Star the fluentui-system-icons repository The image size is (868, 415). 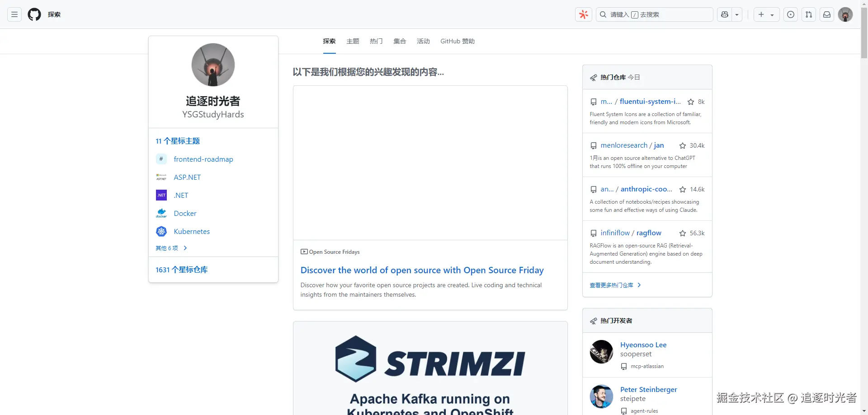[x=691, y=102]
